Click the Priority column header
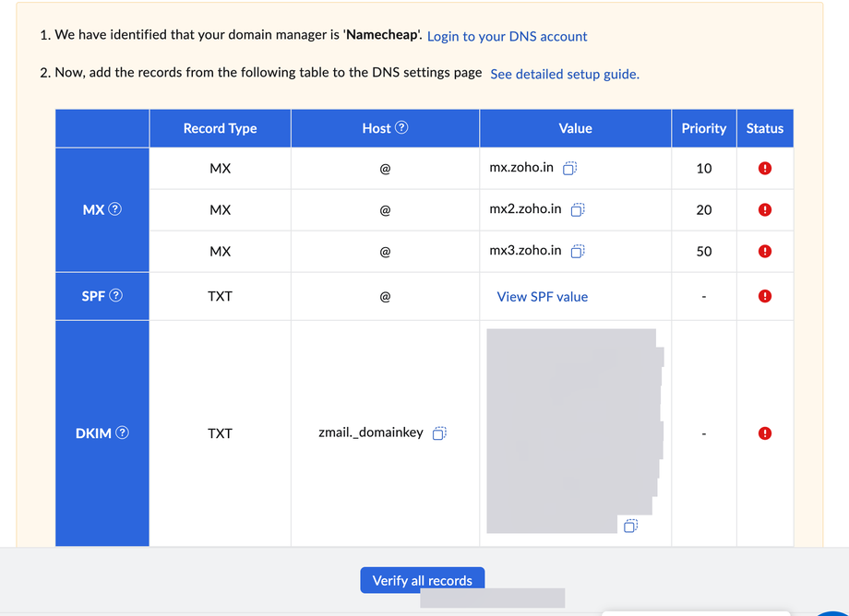849x616 pixels. [704, 128]
